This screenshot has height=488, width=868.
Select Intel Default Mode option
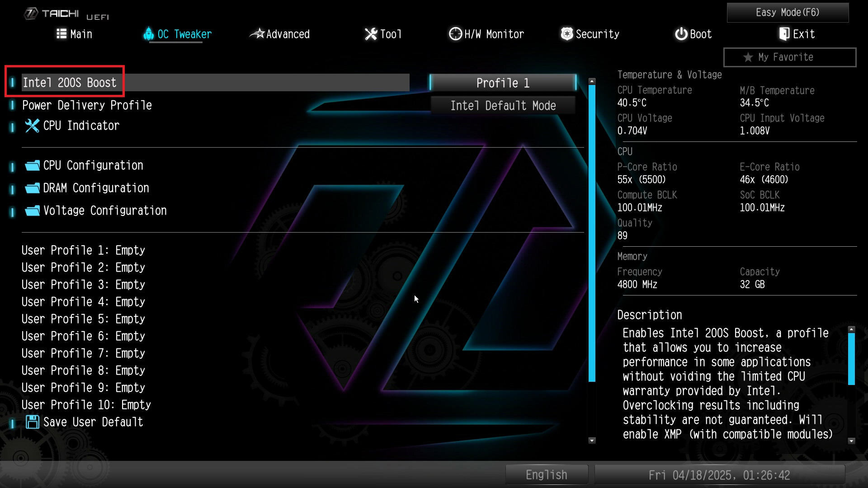(x=503, y=105)
